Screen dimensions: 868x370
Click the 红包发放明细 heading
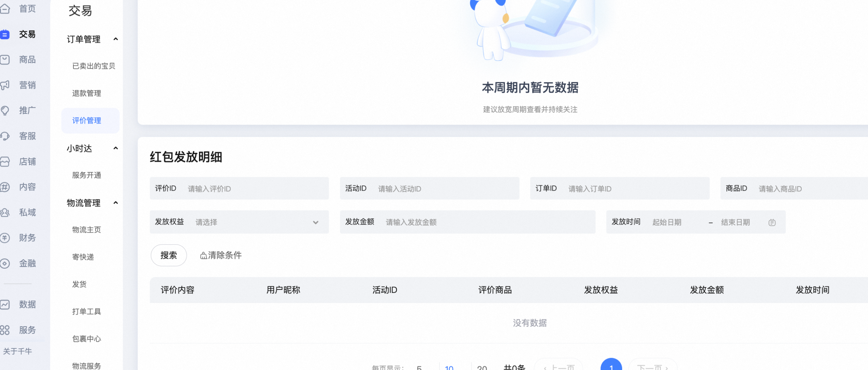point(186,157)
